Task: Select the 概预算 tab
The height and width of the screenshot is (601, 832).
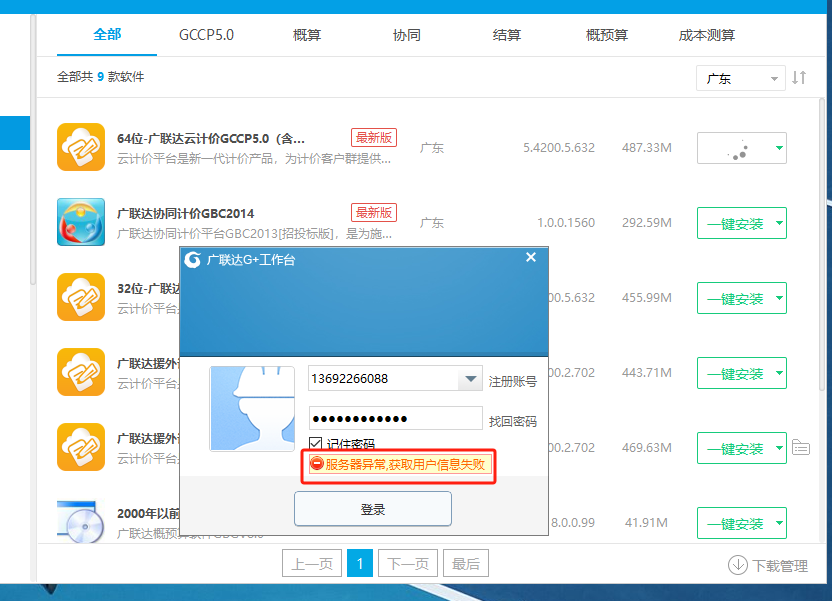Action: 606,35
